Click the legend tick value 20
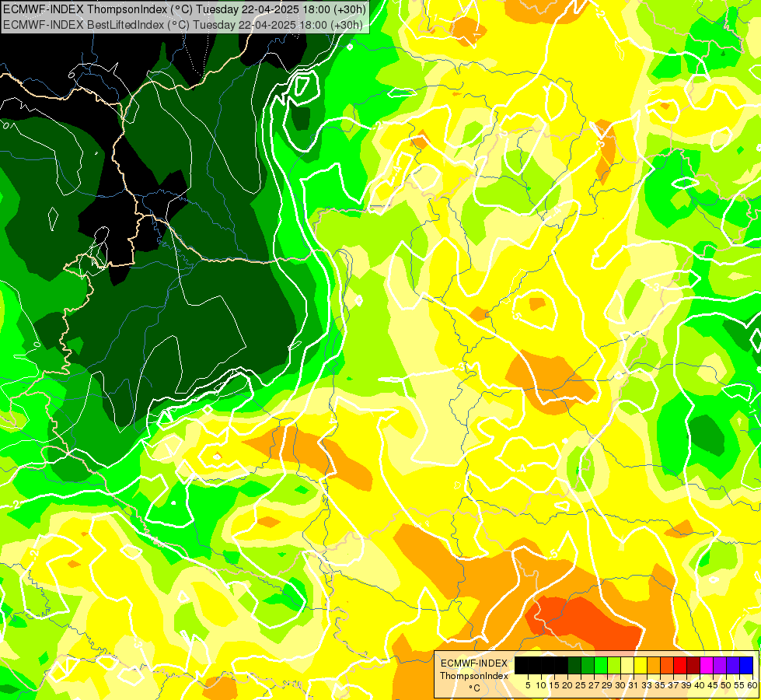The image size is (761, 700). click(x=567, y=685)
